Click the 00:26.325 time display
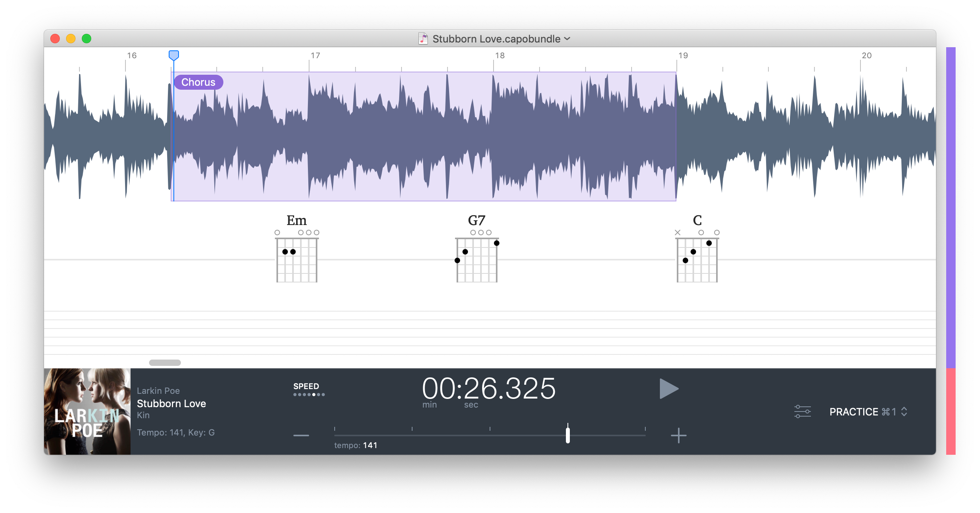 point(489,389)
